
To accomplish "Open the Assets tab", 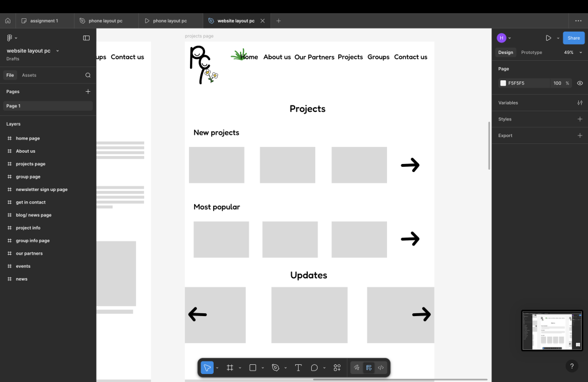I will tap(29, 75).
